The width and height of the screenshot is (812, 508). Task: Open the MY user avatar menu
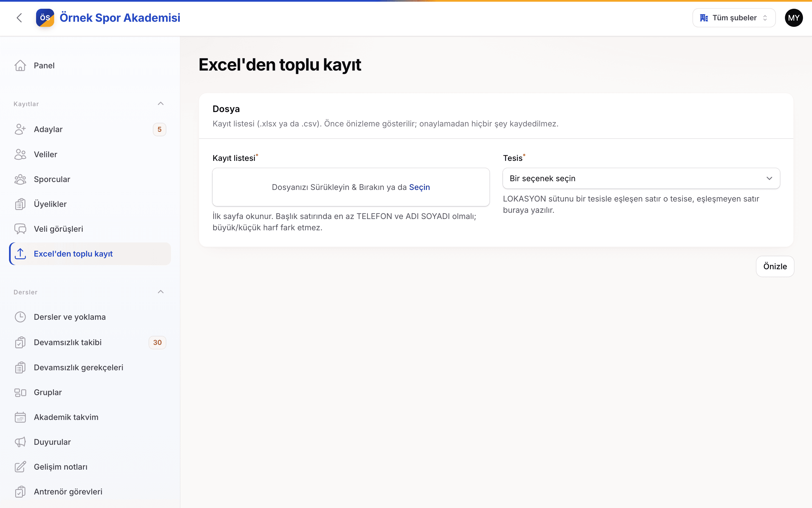(x=794, y=18)
